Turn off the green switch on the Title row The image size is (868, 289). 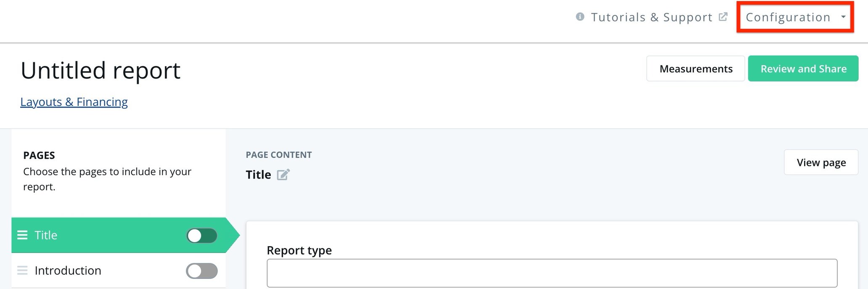click(x=201, y=236)
